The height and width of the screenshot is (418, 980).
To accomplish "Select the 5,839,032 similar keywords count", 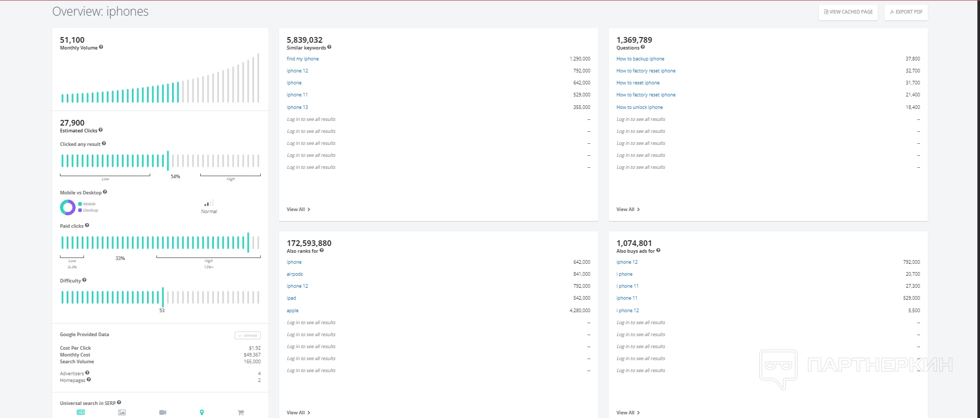I will (305, 40).
